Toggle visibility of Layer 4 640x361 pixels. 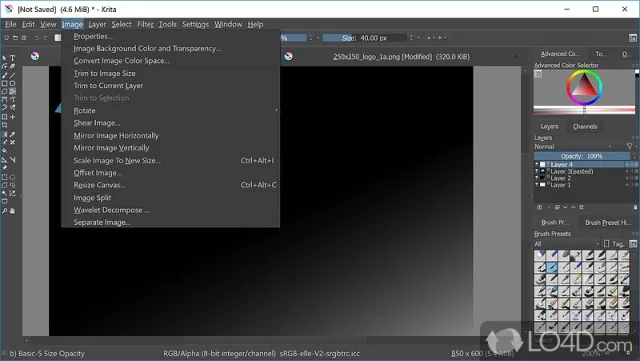(537, 165)
